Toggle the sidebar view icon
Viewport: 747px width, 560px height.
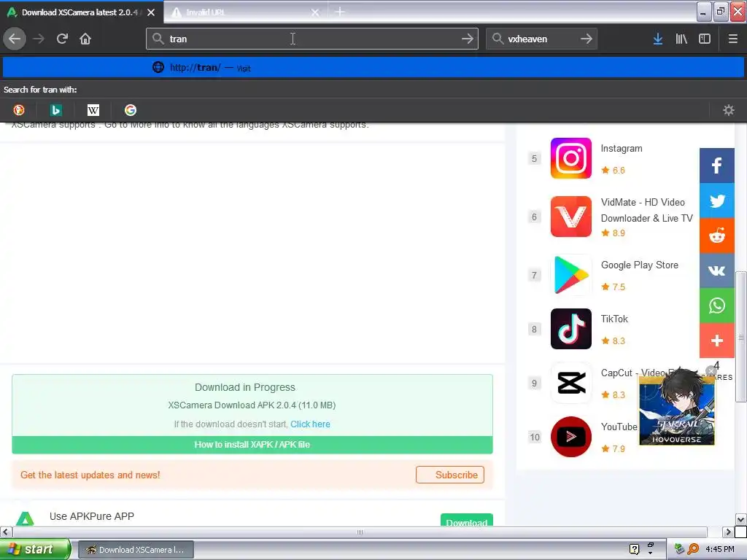[x=705, y=39]
